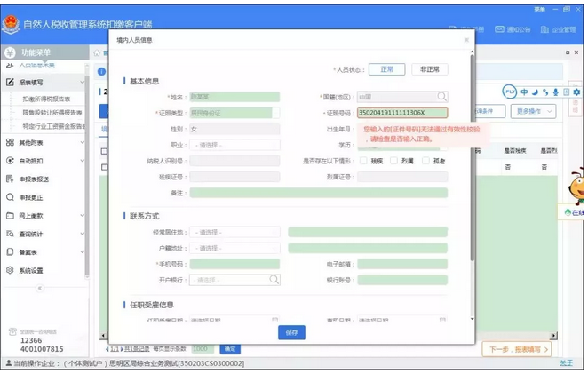
Task: Open 限售股转让所得报告表 in sidebar
Action: (x=52, y=113)
